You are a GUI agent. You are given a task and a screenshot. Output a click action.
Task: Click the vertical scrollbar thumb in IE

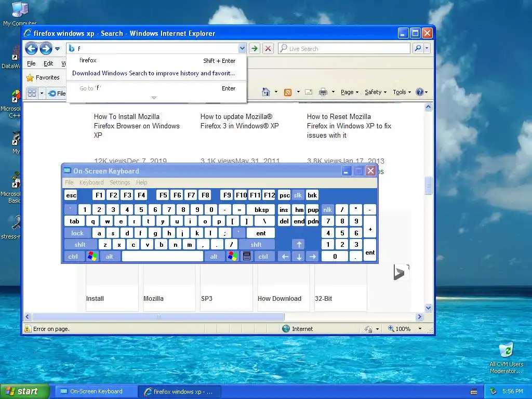click(428, 185)
